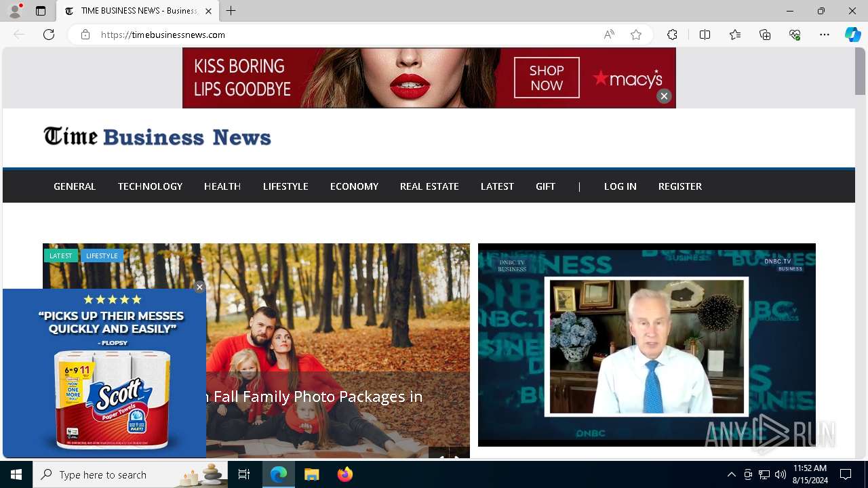Click Shop Now in Macy's ad

547,78
